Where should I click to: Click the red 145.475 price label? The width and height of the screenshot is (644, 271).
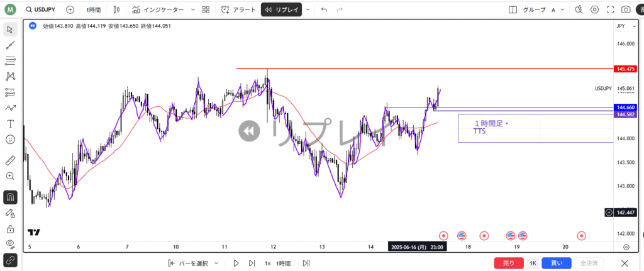(626, 69)
